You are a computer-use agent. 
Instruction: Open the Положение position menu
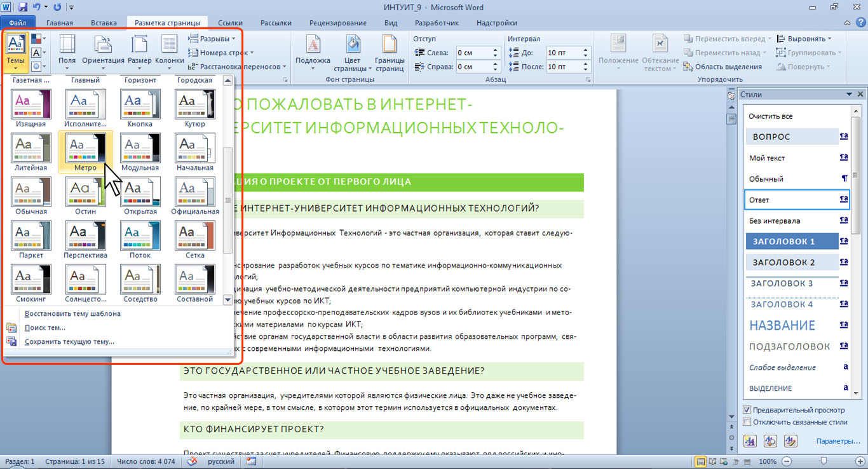pyautogui.click(x=618, y=52)
